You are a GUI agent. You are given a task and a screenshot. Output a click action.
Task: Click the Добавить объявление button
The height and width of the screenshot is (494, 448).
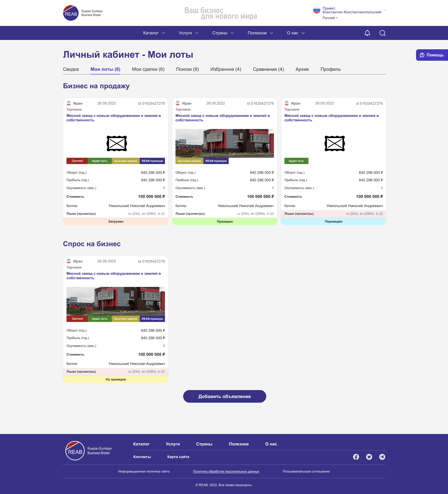[224, 396]
